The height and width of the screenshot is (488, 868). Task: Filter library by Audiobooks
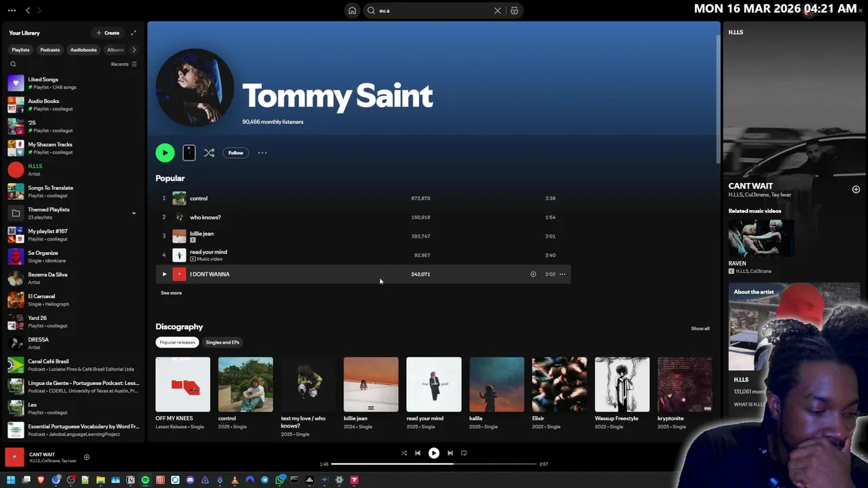point(83,49)
